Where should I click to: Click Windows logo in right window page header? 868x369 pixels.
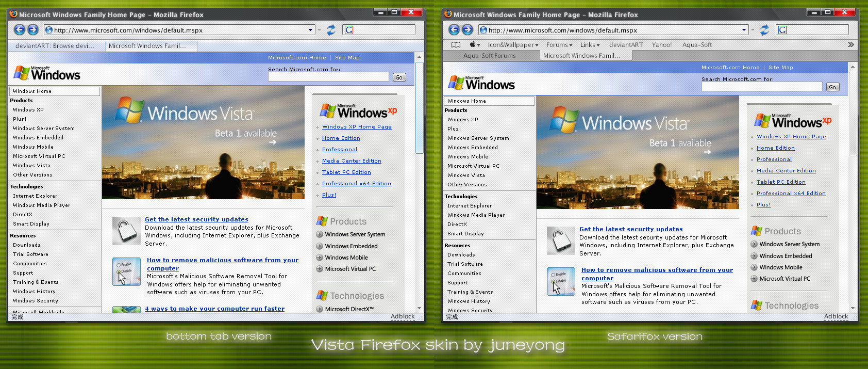tap(481, 84)
